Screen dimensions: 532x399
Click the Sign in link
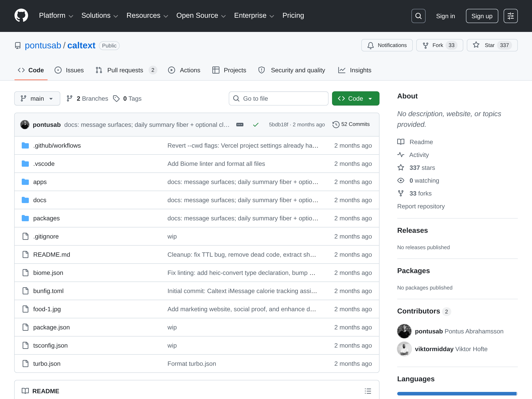click(x=445, y=16)
